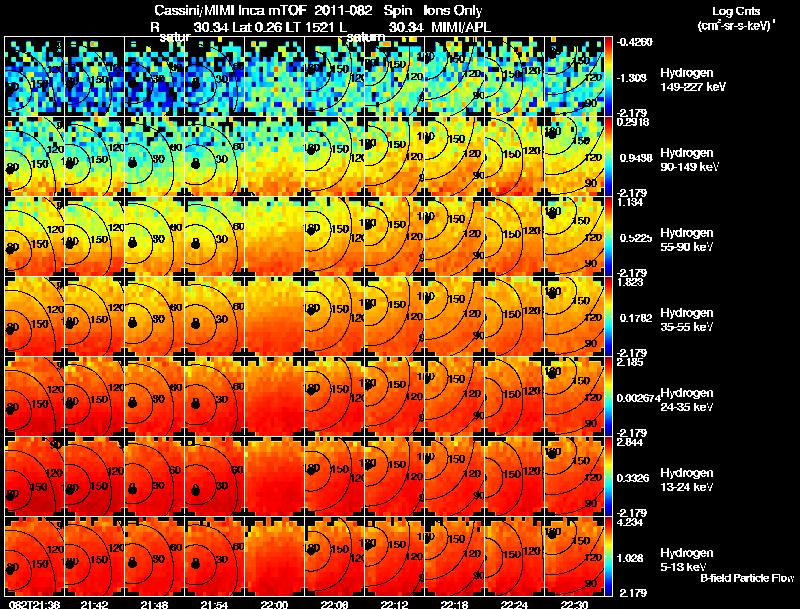Click the '21:48' time axis label
Image resolution: width=800 pixels, height=609 pixels.
[x=155, y=604]
